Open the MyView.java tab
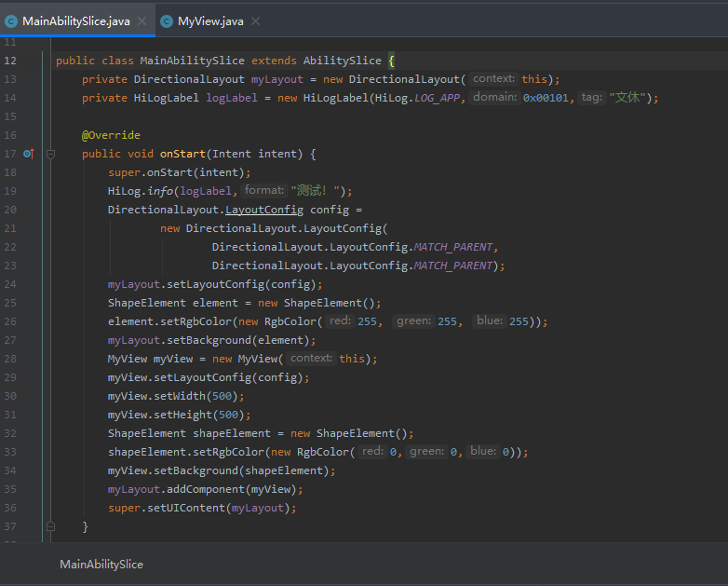This screenshot has height=586, width=728. coord(210,21)
